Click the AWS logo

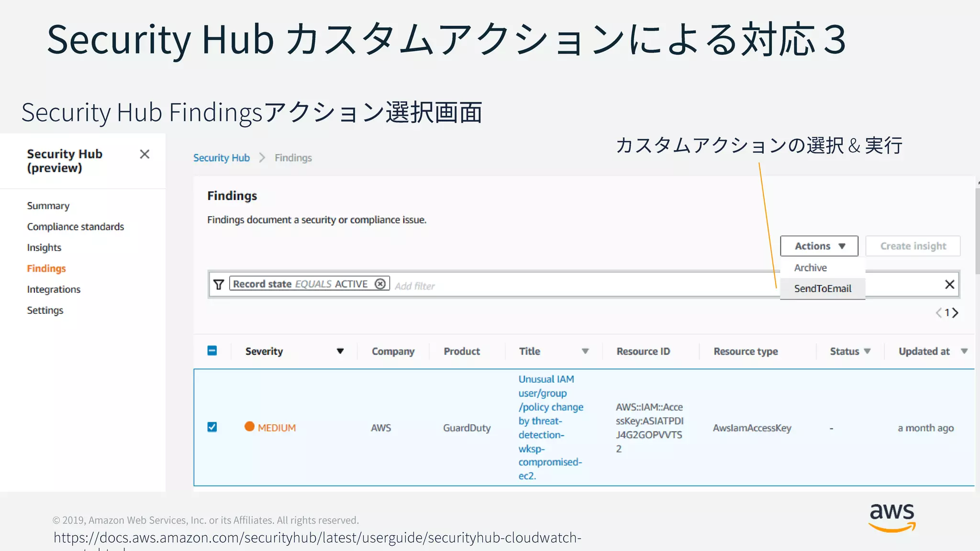[892, 517]
